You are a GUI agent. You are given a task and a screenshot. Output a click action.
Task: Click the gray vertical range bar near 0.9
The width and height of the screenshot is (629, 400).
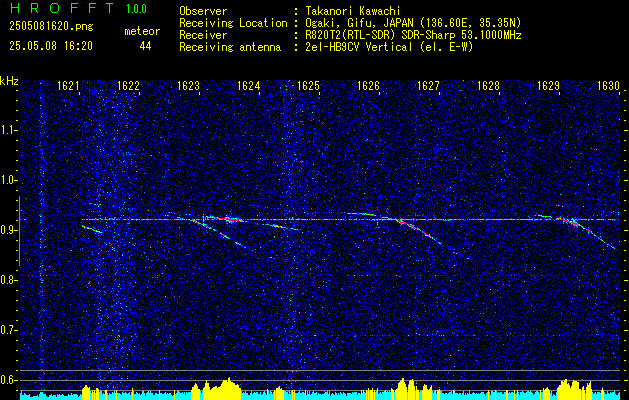19,231
